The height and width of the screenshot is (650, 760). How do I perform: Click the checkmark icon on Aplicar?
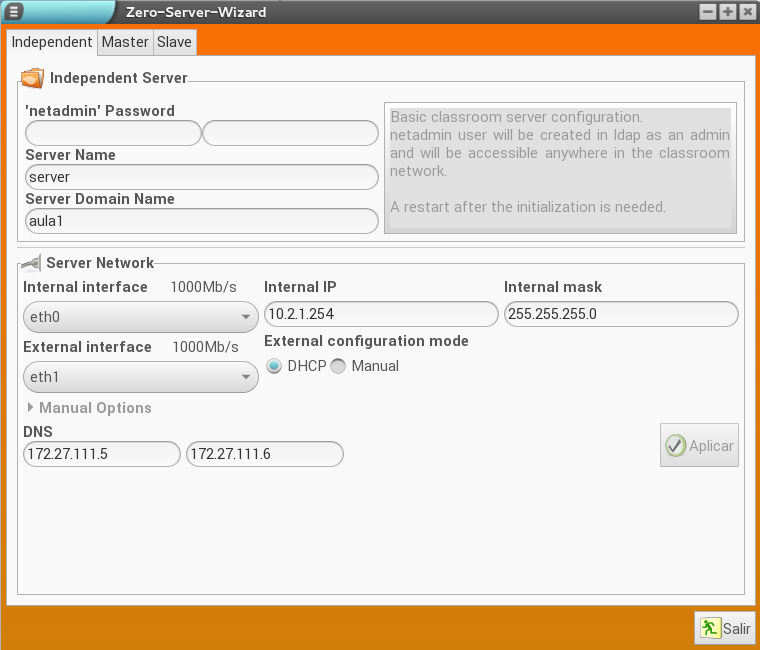click(x=676, y=446)
